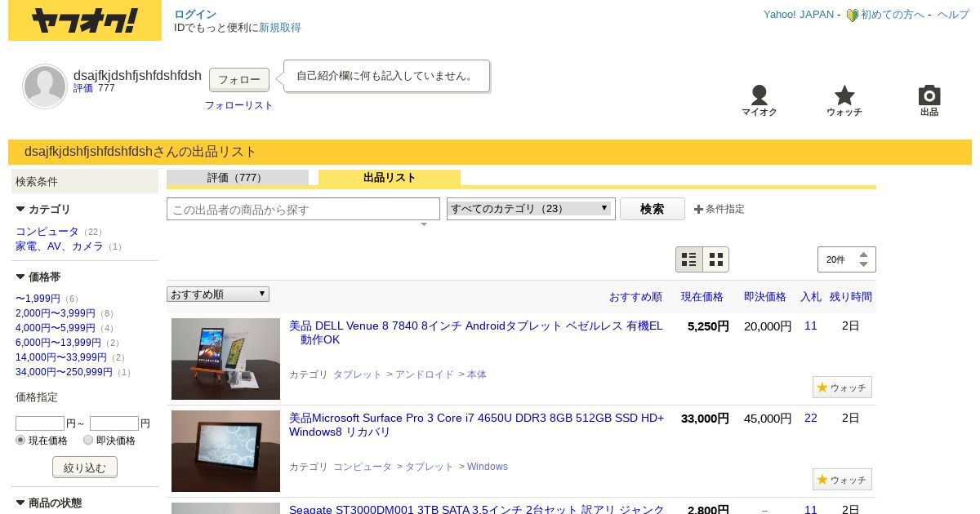Click the 絞り込む filter button

click(85, 467)
